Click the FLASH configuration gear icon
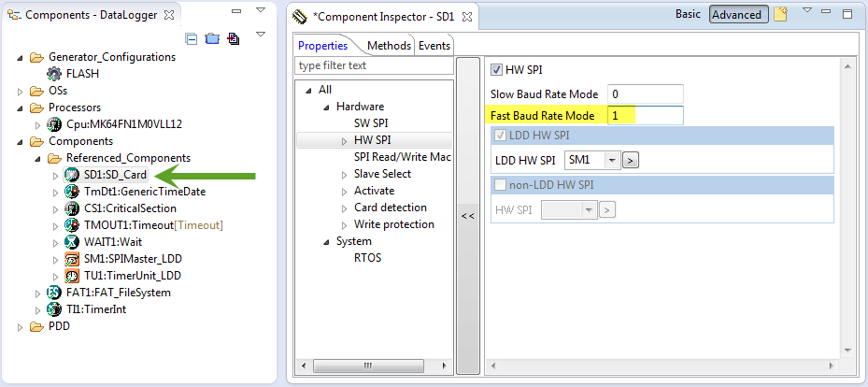This screenshot has width=868, height=387. click(54, 74)
